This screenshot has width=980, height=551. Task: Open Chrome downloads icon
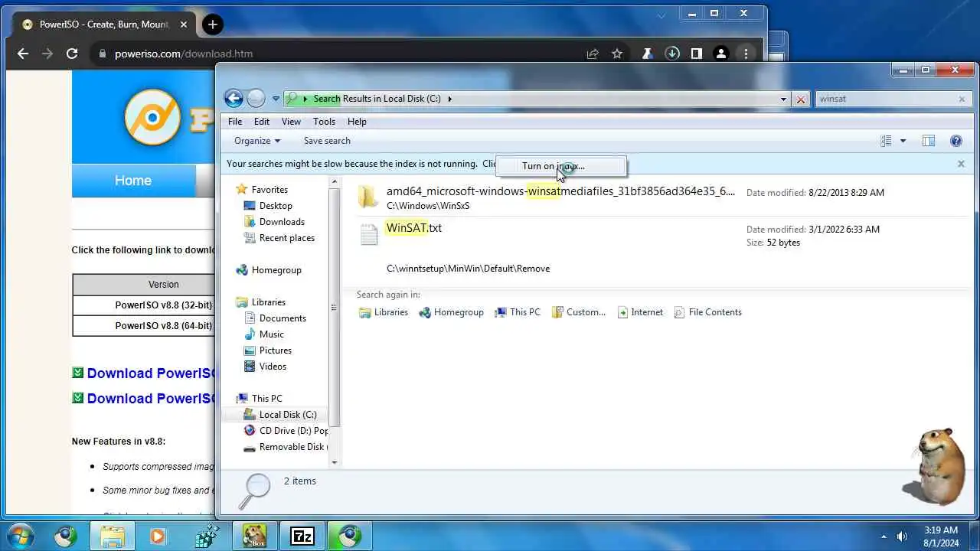pyautogui.click(x=672, y=54)
